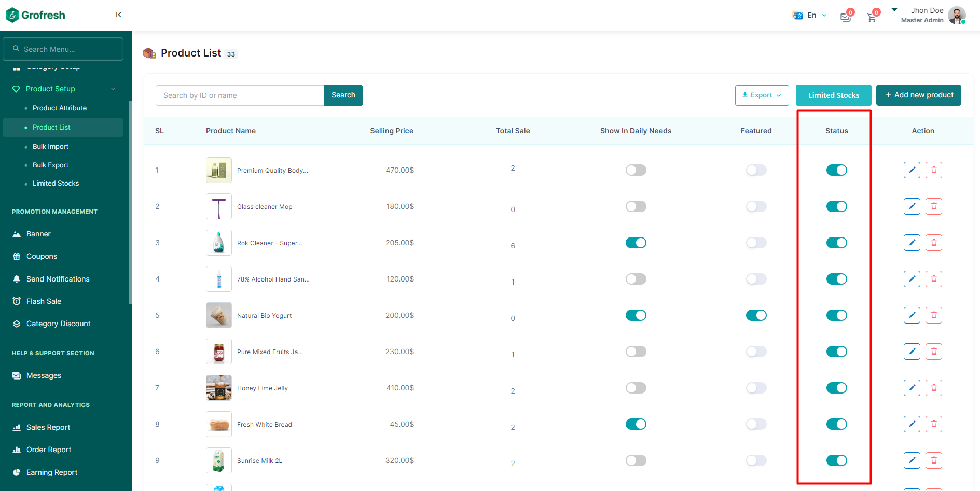This screenshot has height=491, width=980.
Task: Toggle Status for Pure Mixed Fruits Jam
Action: [x=837, y=352]
